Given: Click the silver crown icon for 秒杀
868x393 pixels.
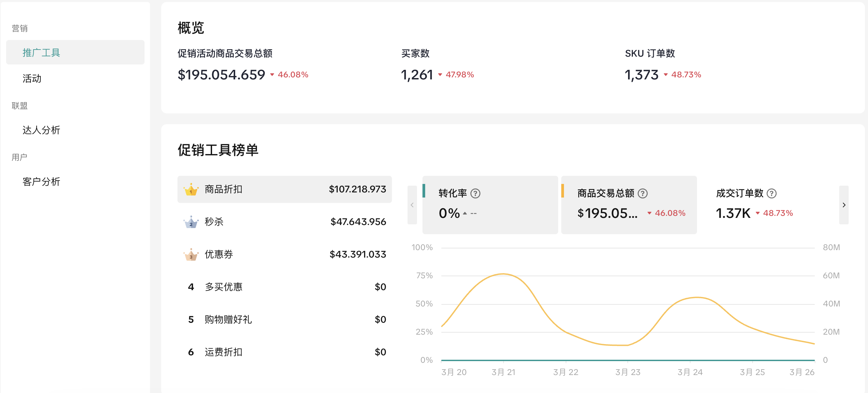Looking at the screenshot, I should pos(191,222).
